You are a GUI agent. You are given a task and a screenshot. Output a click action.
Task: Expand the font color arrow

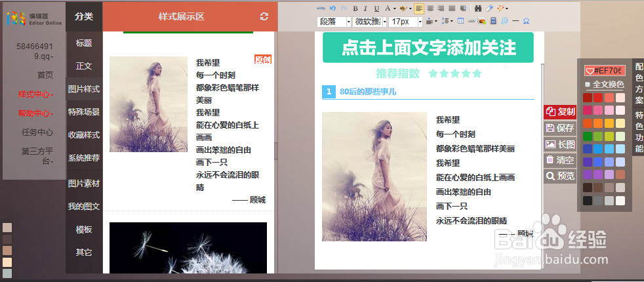coord(395,9)
